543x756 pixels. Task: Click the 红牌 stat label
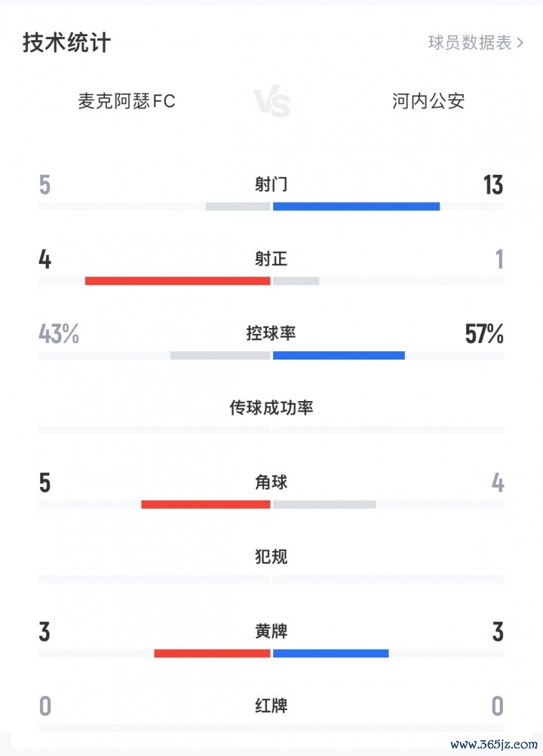pyautogui.click(x=271, y=706)
